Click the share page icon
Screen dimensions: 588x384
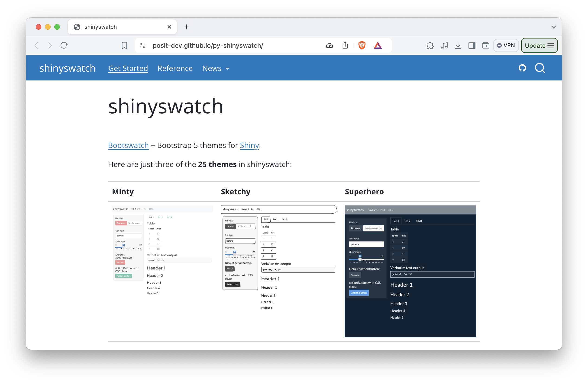tap(345, 45)
